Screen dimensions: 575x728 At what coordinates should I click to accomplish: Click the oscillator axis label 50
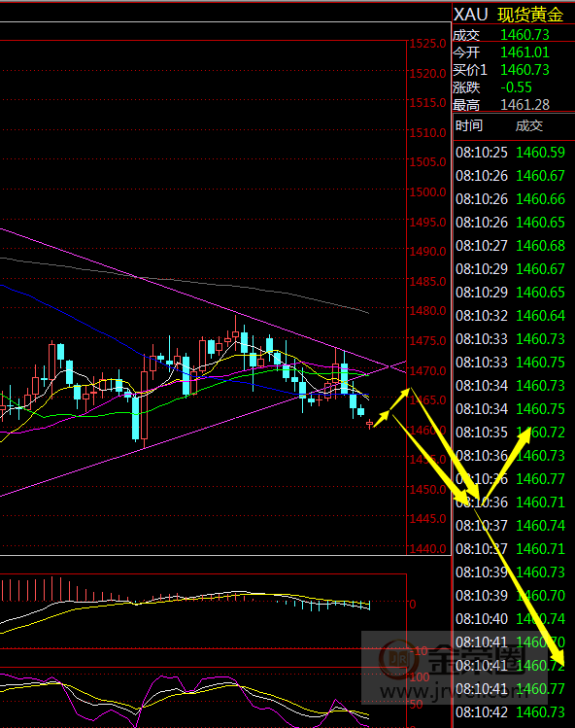pos(417,705)
